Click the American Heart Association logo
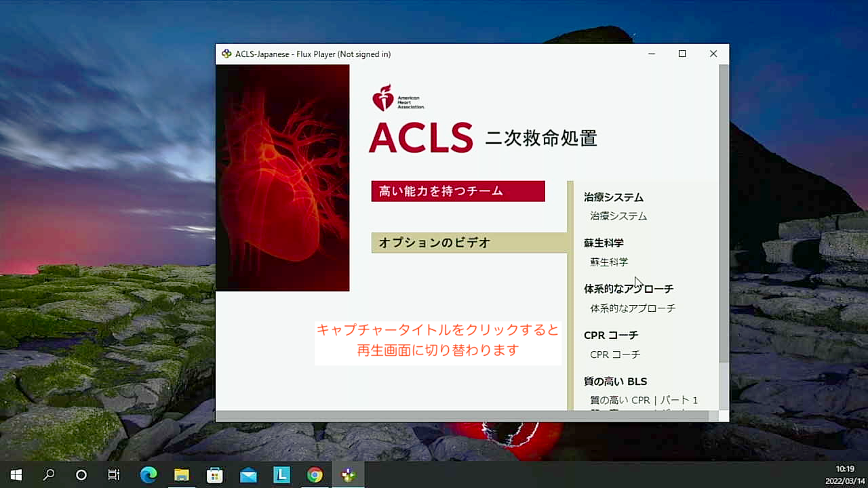 click(398, 98)
